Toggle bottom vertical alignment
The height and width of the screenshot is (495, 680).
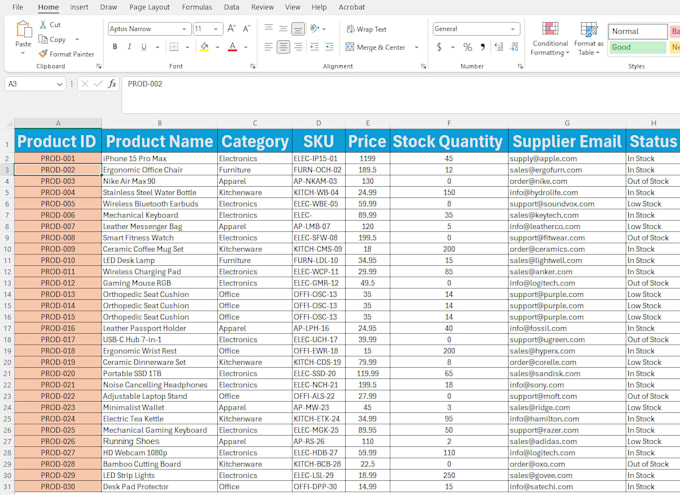click(x=298, y=29)
